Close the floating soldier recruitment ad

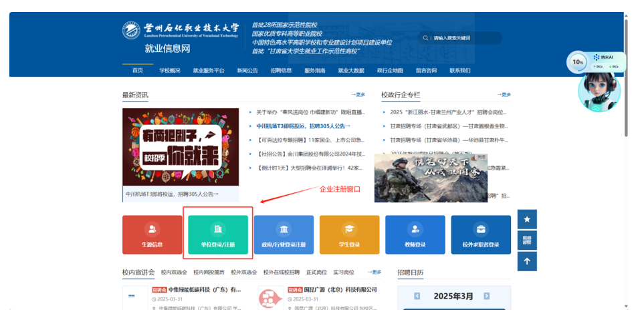click(480, 156)
